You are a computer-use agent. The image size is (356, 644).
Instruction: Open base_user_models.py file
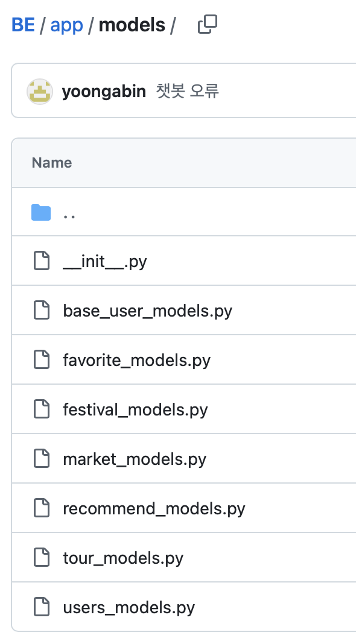(x=148, y=311)
